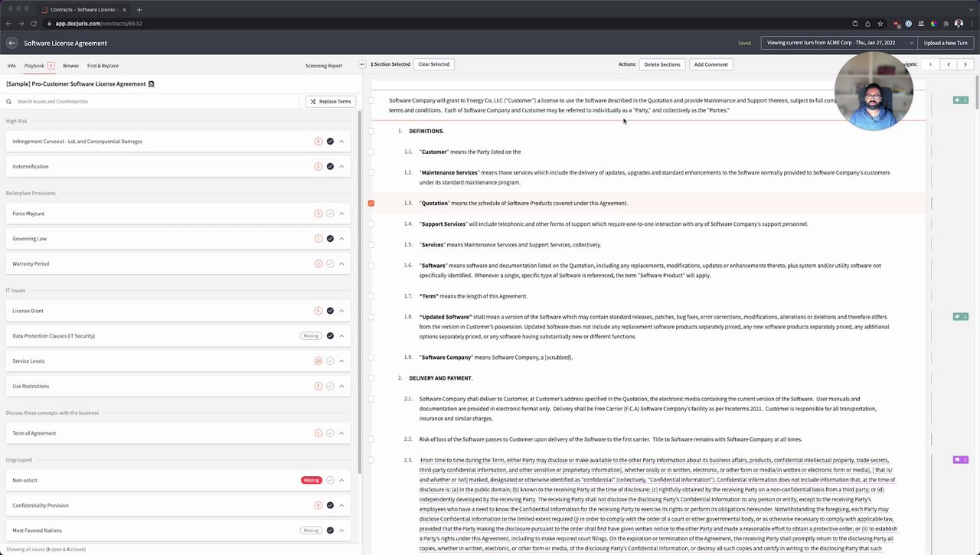This screenshot has height=555, width=980.
Task: Click the blue circular password extension icon
Action: pos(908,24)
